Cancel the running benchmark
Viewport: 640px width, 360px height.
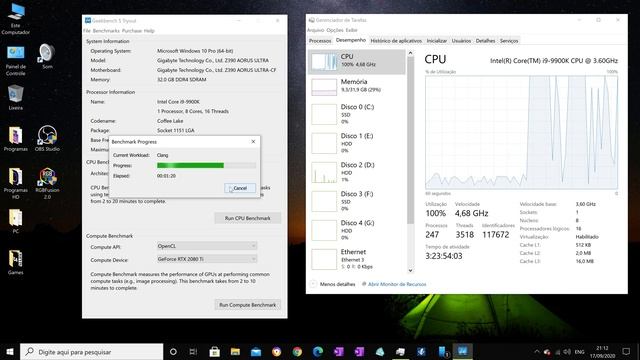(240, 188)
